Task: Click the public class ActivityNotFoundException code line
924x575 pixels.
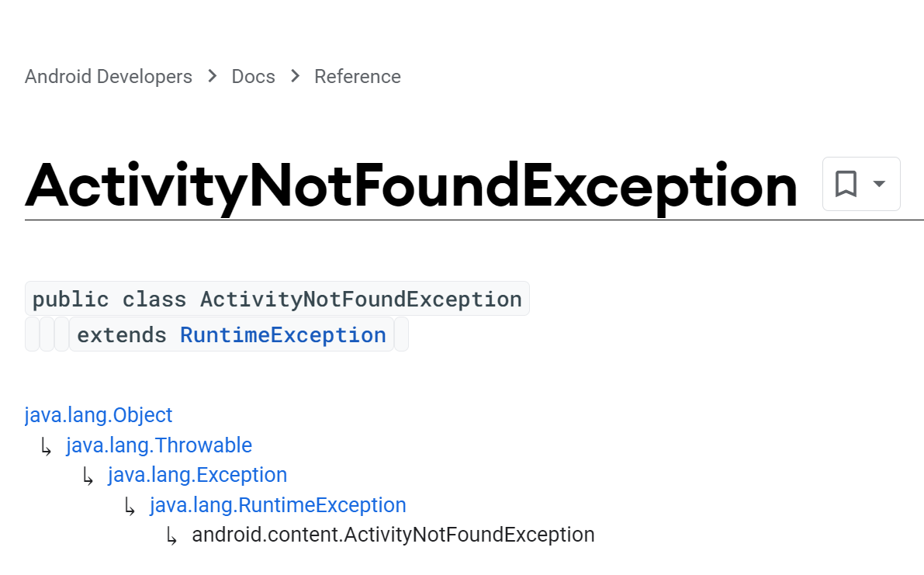Action: (x=277, y=300)
